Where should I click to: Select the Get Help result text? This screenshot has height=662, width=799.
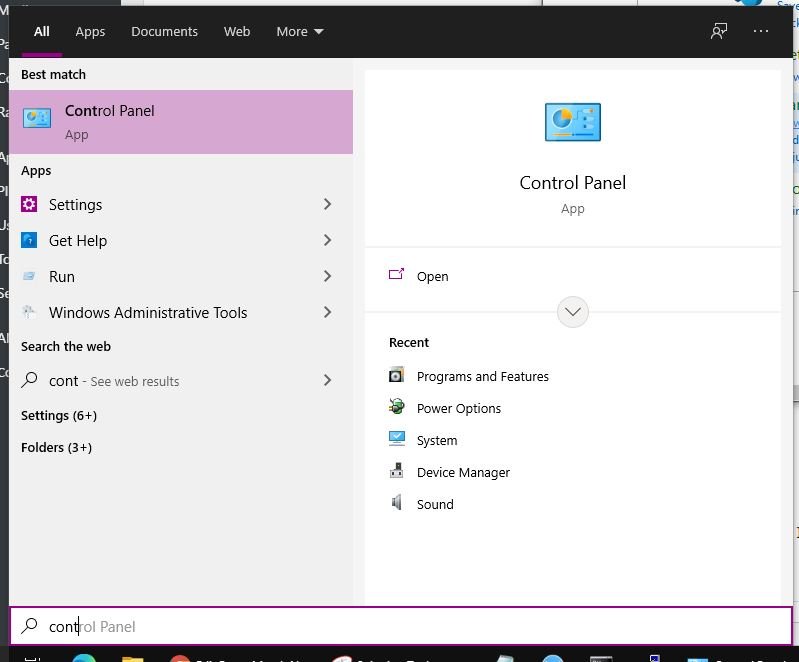[78, 240]
